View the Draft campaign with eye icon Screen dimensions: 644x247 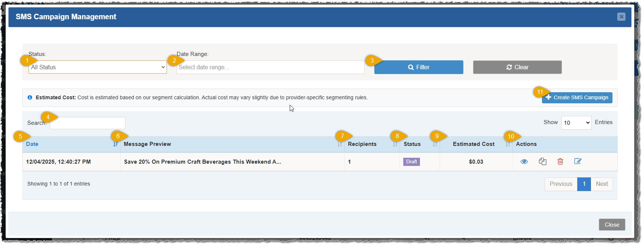pyautogui.click(x=524, y=161)
